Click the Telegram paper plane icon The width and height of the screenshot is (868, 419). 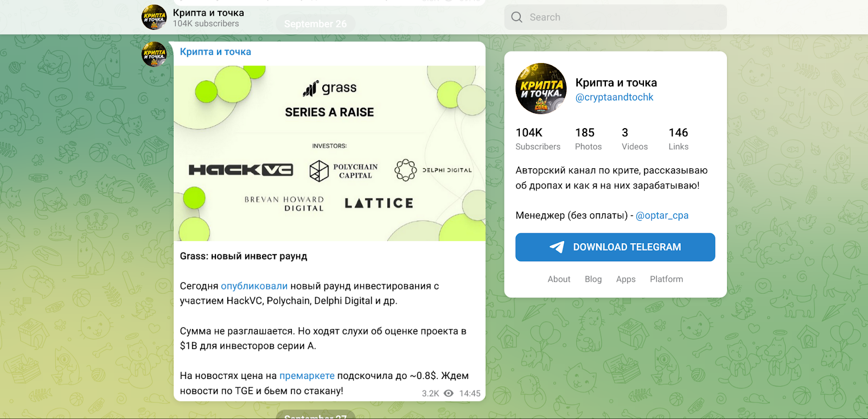point(557,247)
